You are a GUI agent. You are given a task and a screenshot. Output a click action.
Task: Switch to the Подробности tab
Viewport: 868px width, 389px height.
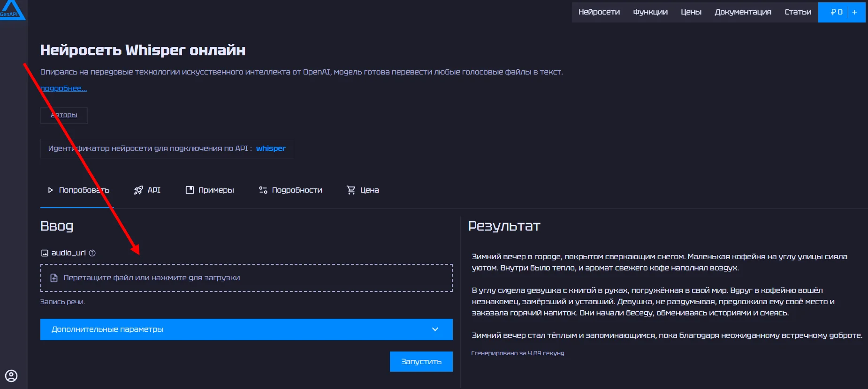click(290, 190)
